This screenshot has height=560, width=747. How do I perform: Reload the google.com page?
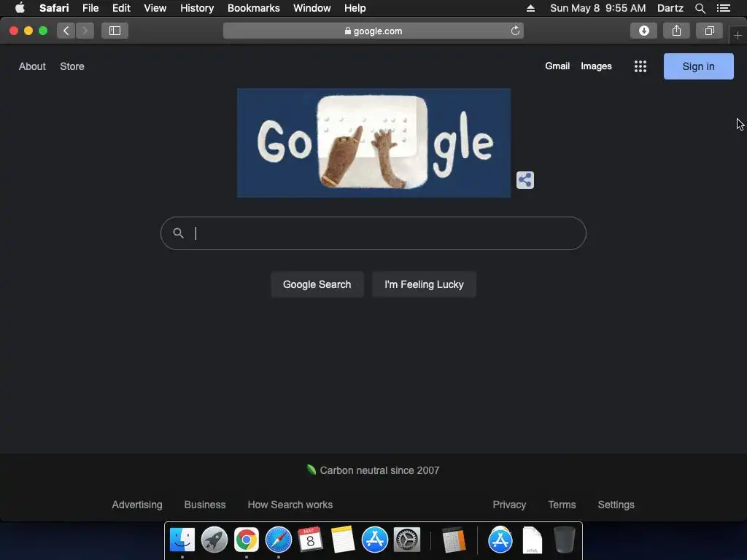pos(515,31)
